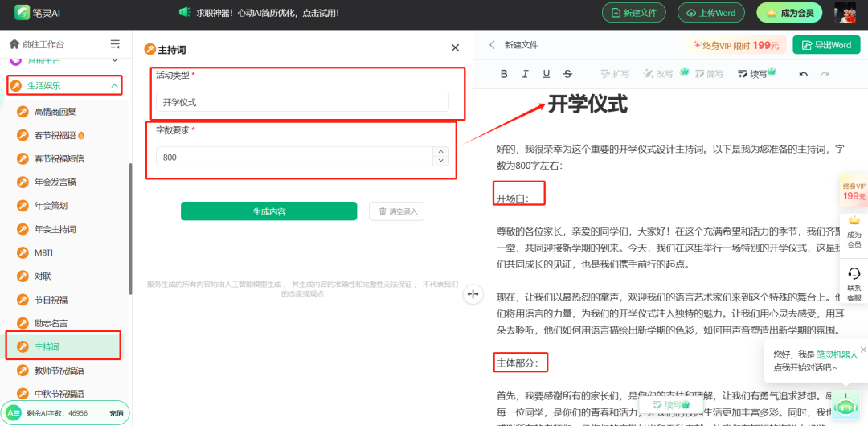
Task: Open the user avatar menu
Action: (845, 12)
